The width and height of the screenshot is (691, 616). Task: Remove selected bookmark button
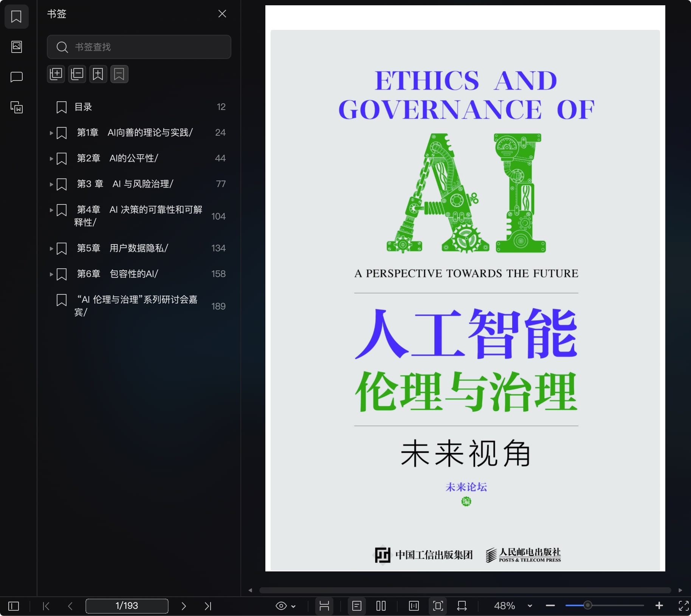click(x=119, y=74)
